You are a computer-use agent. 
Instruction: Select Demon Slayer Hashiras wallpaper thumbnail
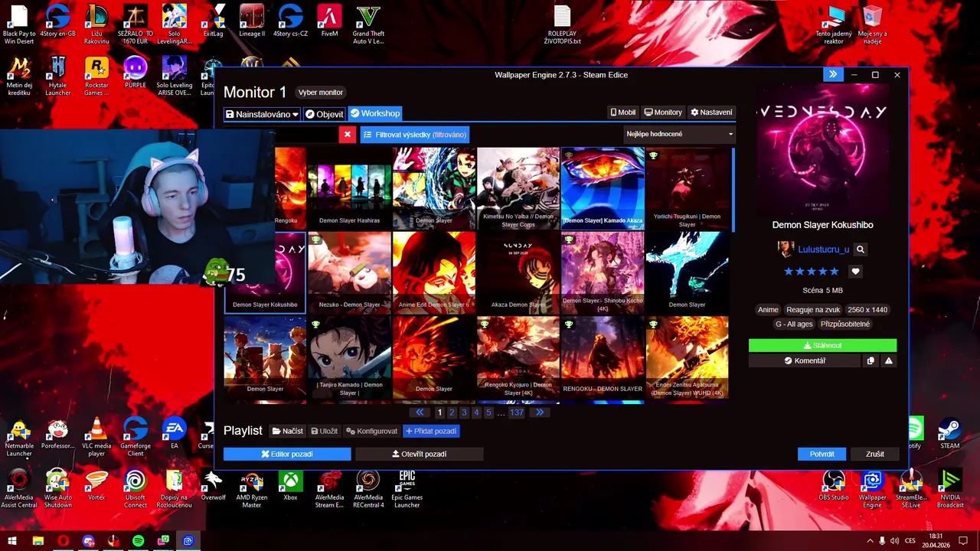pos(349,189)
